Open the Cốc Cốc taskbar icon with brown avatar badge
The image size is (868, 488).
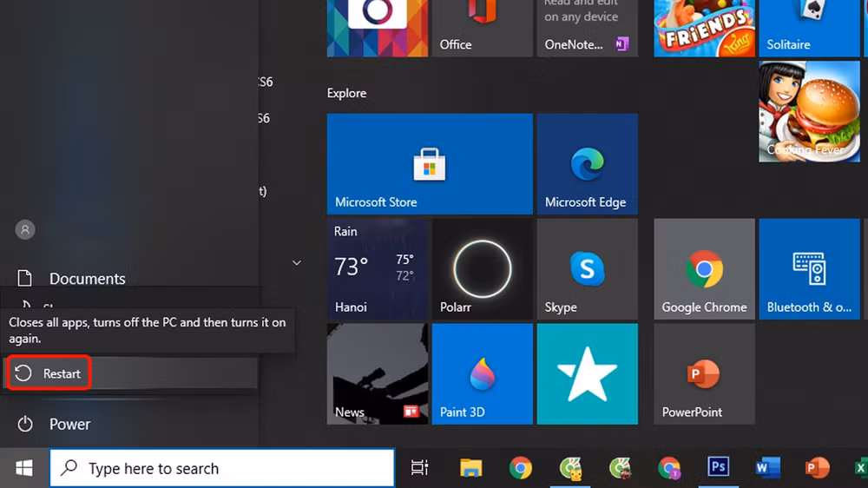pos(620,469)
